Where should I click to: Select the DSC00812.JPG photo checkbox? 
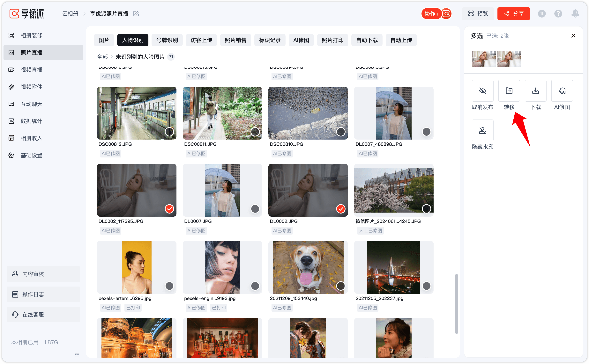click(x=169, y=132)
